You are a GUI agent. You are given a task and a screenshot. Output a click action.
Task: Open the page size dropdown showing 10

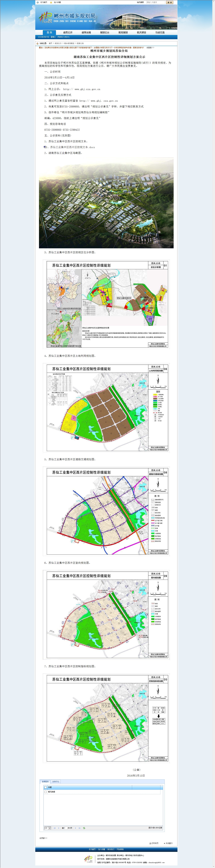[48, 828]
